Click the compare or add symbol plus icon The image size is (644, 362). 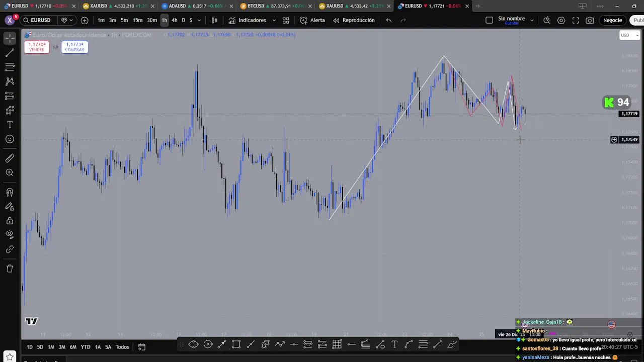click(x=85, y=20)
